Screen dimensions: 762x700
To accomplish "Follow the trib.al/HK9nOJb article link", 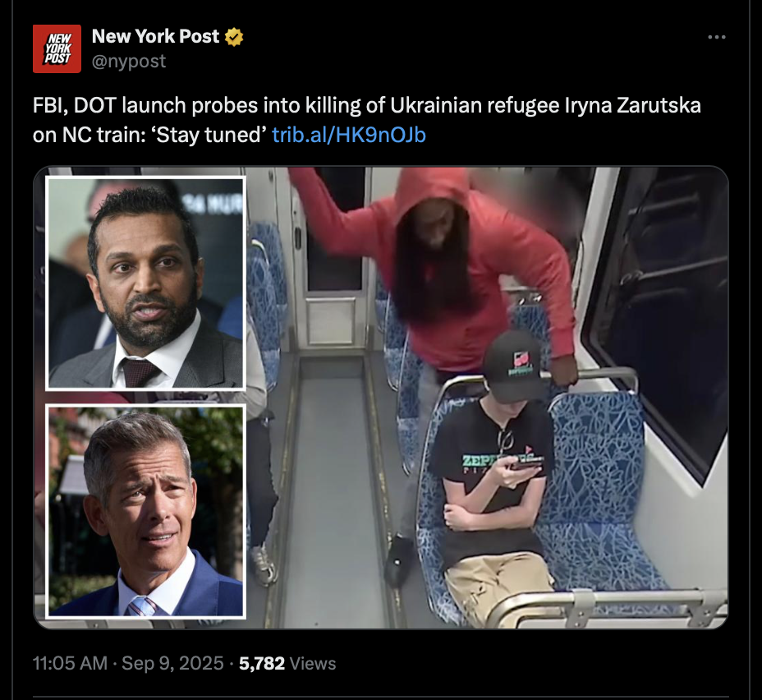I will (349, 135).
